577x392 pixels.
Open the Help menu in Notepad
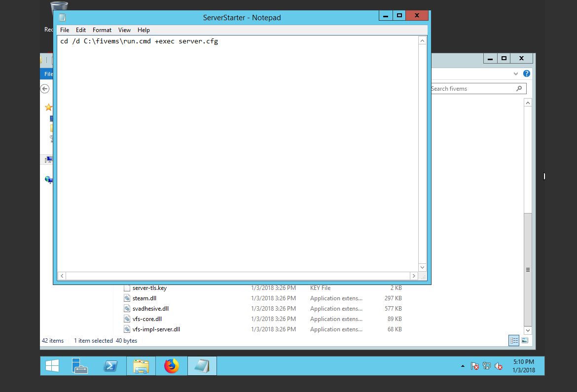pyautogui.click(x=144, y=30)
